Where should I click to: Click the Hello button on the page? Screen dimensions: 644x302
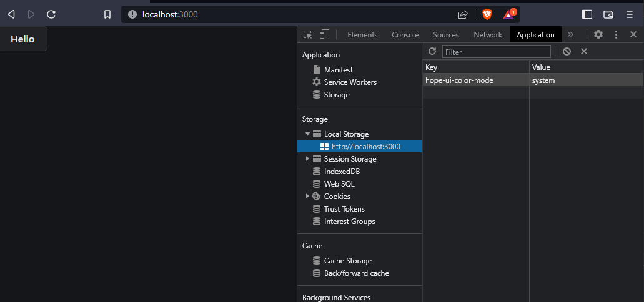tap(23, 39)
